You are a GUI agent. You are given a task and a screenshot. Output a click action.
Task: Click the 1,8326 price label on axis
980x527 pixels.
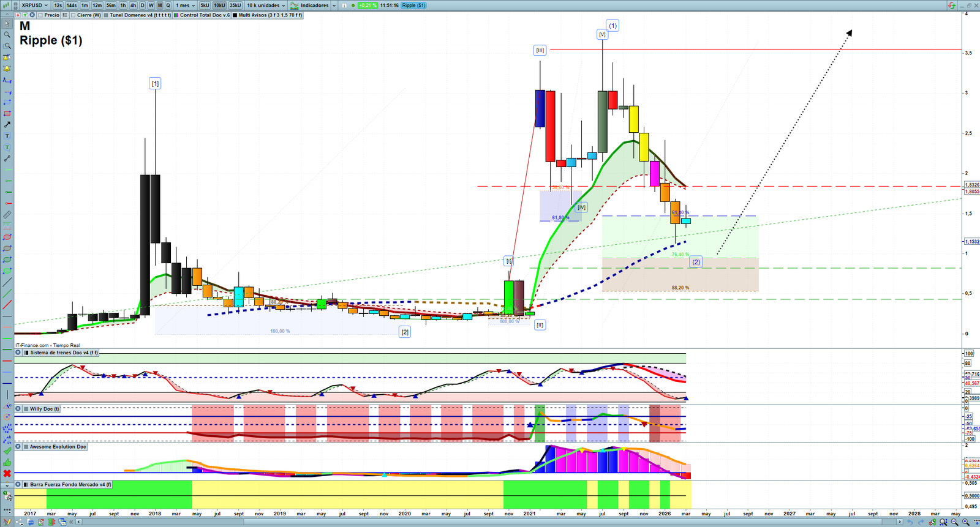tap(972, 185)
